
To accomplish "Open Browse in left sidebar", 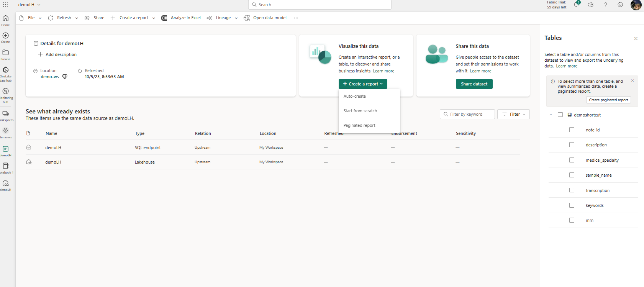I will (x=5, y=55).
